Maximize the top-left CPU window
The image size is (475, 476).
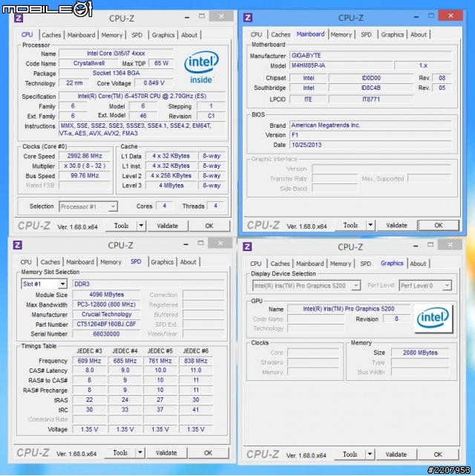pyautogui.click(x=202, y=16)
